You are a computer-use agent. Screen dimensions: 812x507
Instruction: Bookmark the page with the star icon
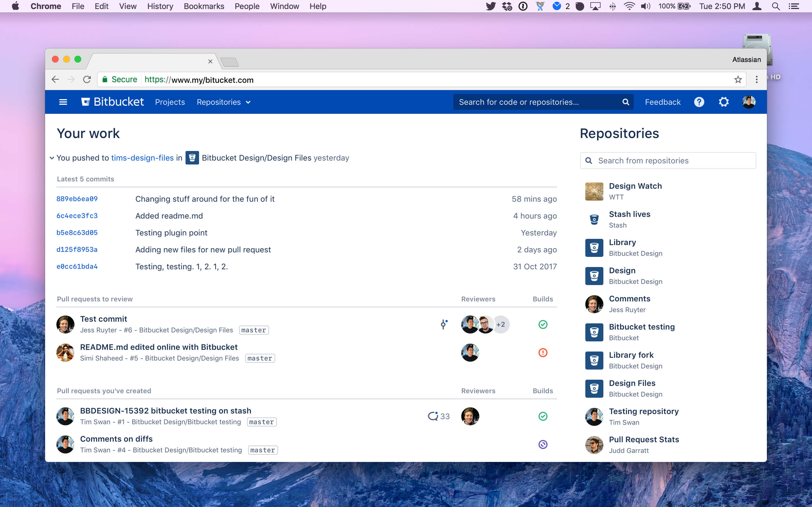(738, 80)
